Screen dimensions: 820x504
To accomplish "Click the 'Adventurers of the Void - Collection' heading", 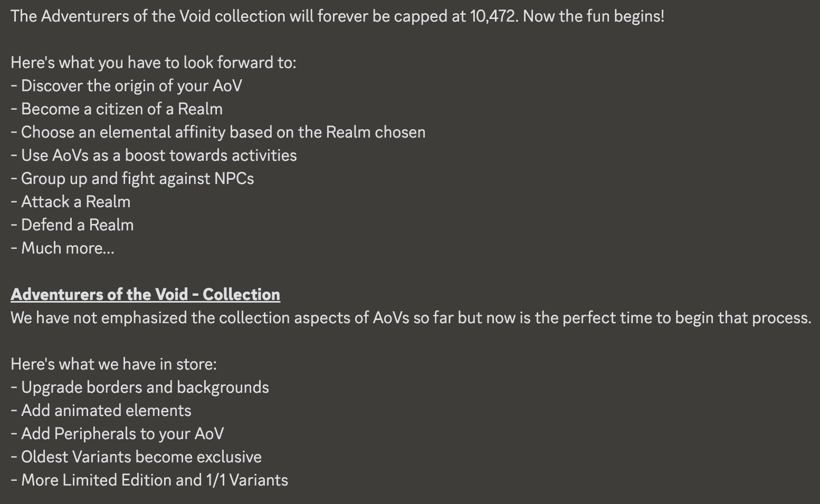I will (145, 294).
